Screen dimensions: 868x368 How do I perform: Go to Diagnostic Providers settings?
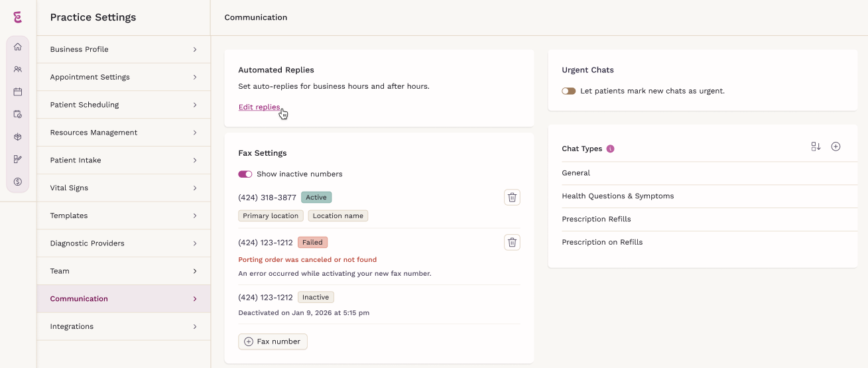pos(124,243)
